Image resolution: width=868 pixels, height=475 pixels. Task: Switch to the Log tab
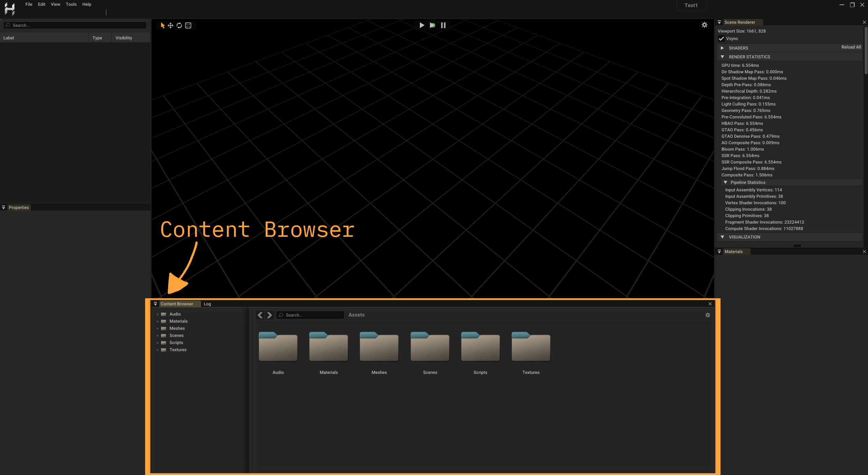(x=207, y=304)
